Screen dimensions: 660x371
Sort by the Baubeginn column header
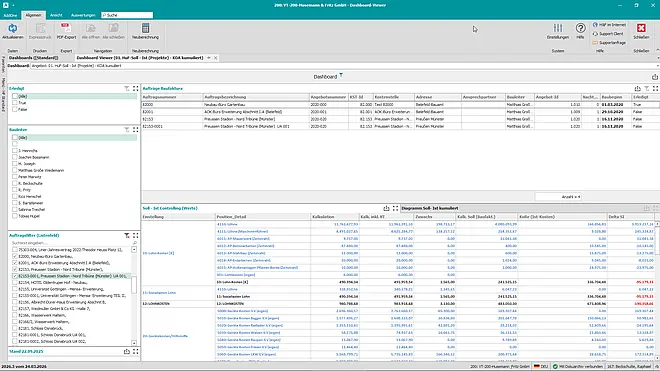[615, 97]
